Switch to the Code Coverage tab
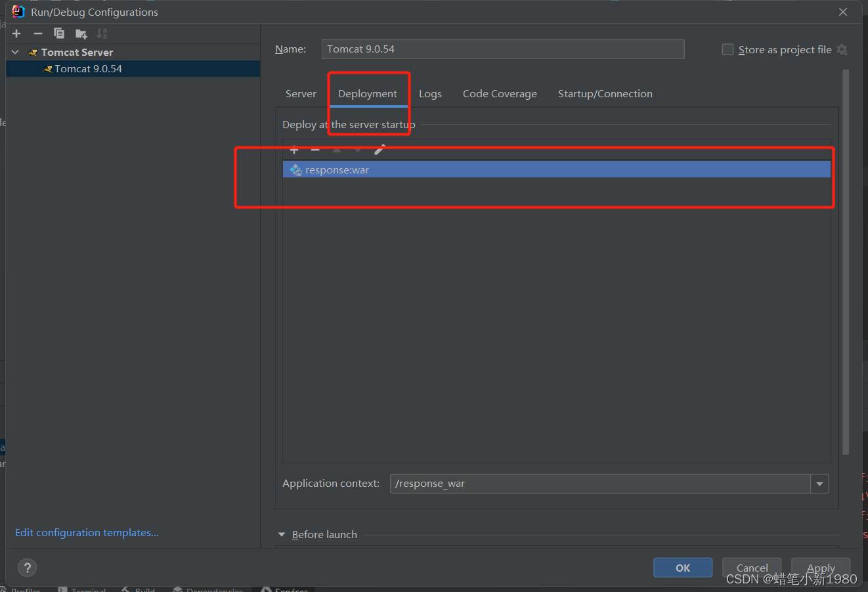868x592 pixels. (500, 94)
